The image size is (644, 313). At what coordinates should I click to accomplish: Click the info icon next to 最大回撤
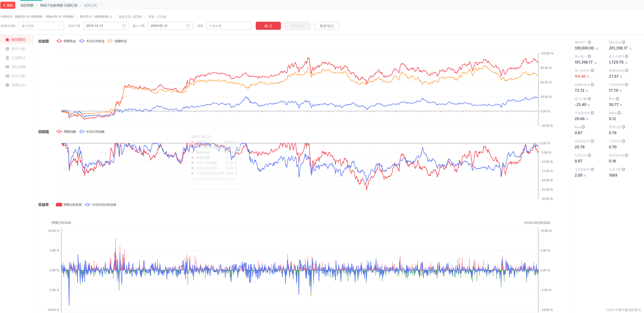coord(589,99)
